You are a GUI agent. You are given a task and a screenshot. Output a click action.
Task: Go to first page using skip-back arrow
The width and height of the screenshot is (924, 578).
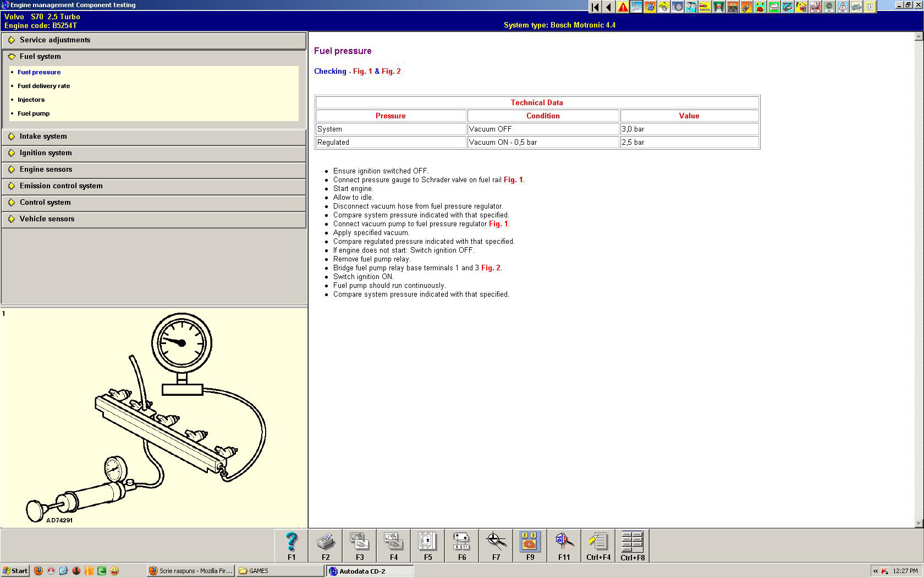595,7
